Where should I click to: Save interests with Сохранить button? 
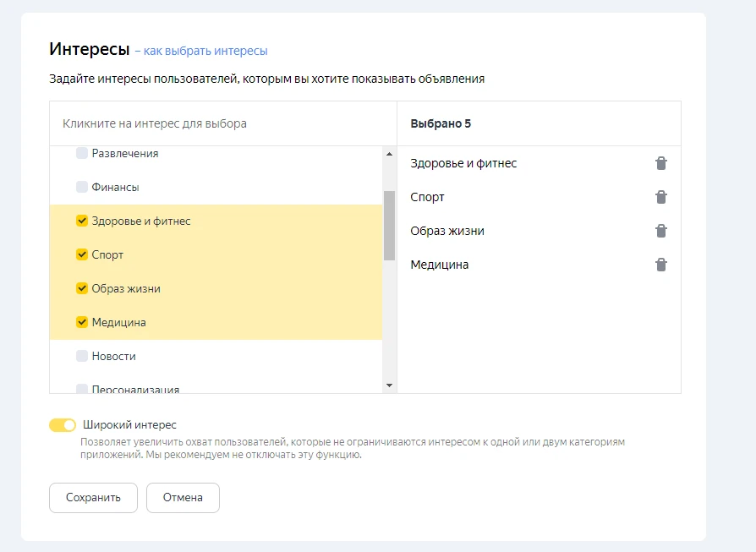point(94,498)
